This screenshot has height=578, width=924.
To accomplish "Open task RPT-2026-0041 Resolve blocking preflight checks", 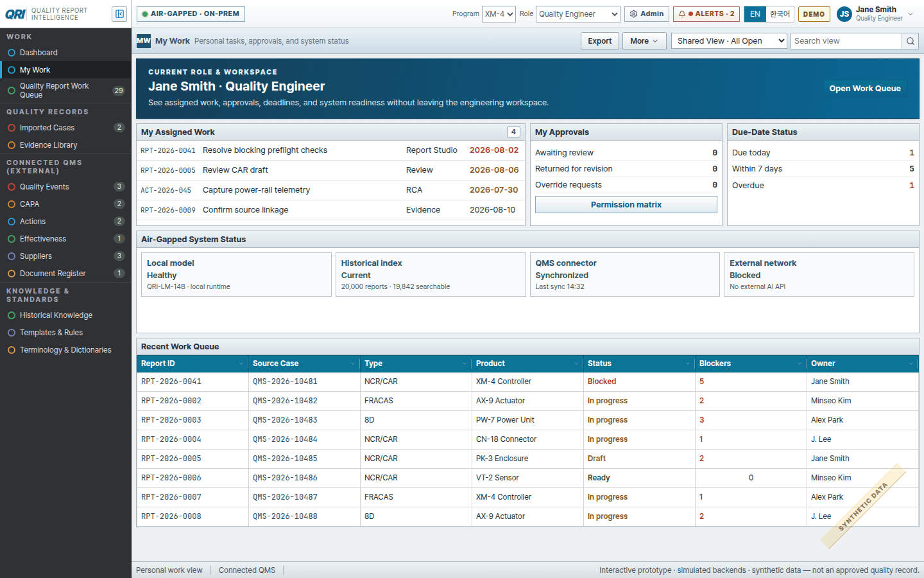I will click(330, 150).
